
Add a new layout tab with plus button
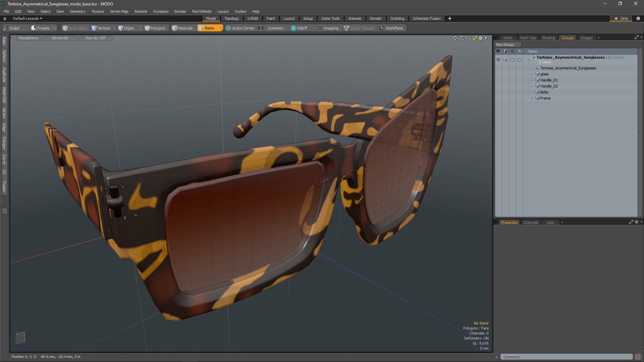(449, 18)
